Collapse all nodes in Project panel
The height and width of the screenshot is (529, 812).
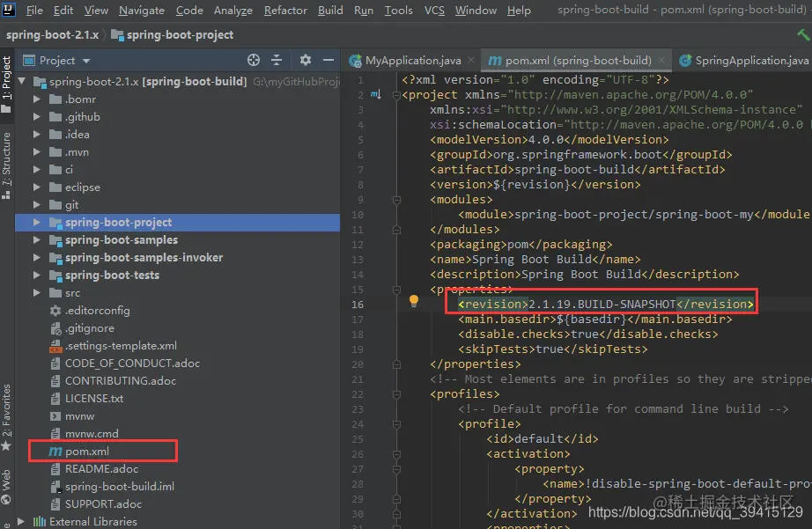tap(277, 60)
